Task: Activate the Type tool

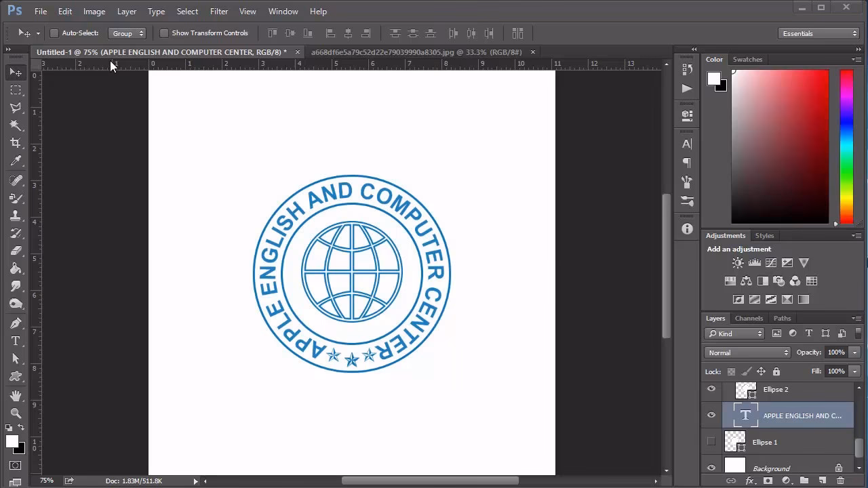Action: tap(16, 341)
